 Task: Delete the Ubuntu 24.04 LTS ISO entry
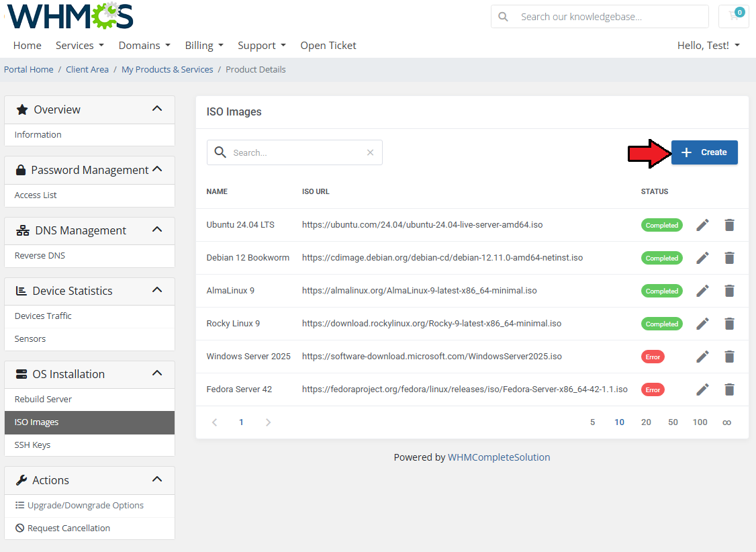point(730,225)
